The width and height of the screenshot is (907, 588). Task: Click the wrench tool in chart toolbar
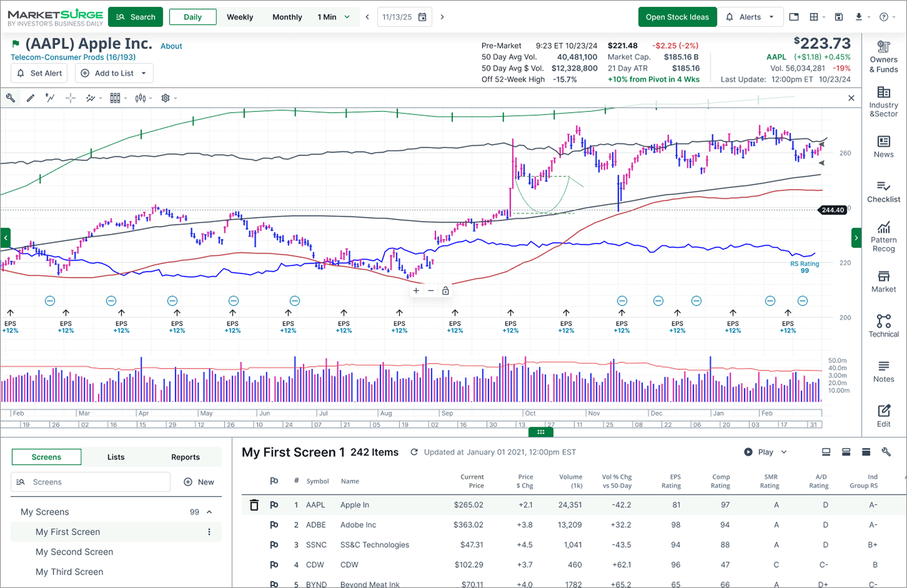tap(10, 98)
